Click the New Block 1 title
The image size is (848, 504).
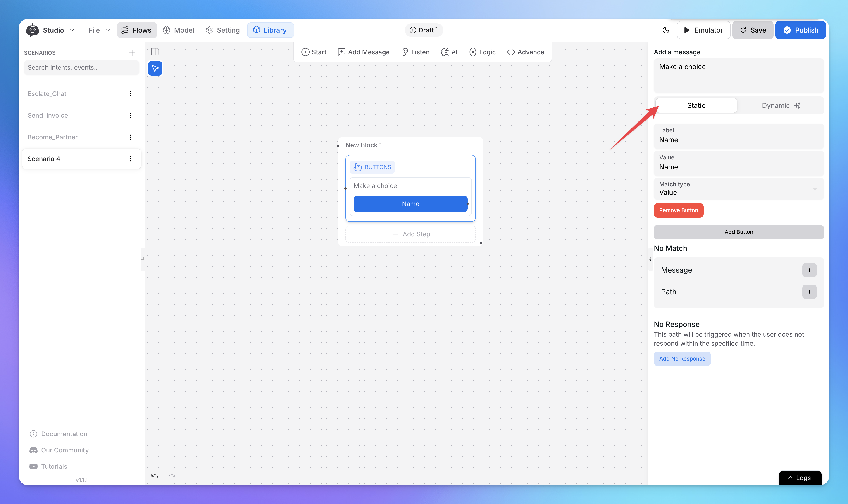point(364,145)
